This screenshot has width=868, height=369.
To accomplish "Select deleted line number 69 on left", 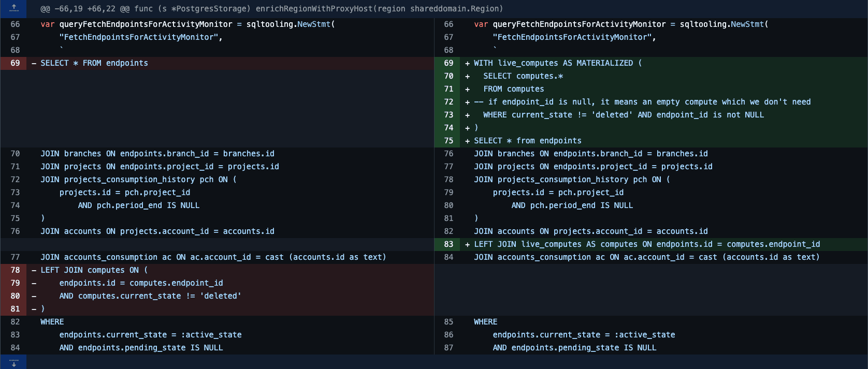I will click(x=15, y=63).
